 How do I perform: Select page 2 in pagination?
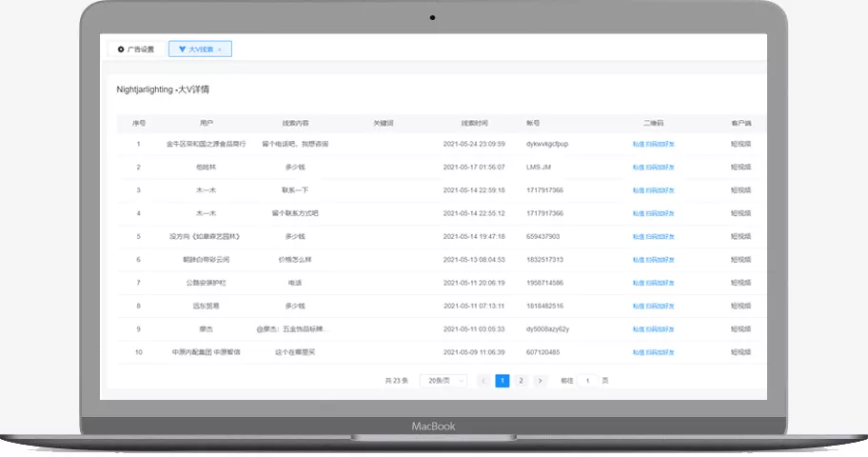(x=521, y=381)
